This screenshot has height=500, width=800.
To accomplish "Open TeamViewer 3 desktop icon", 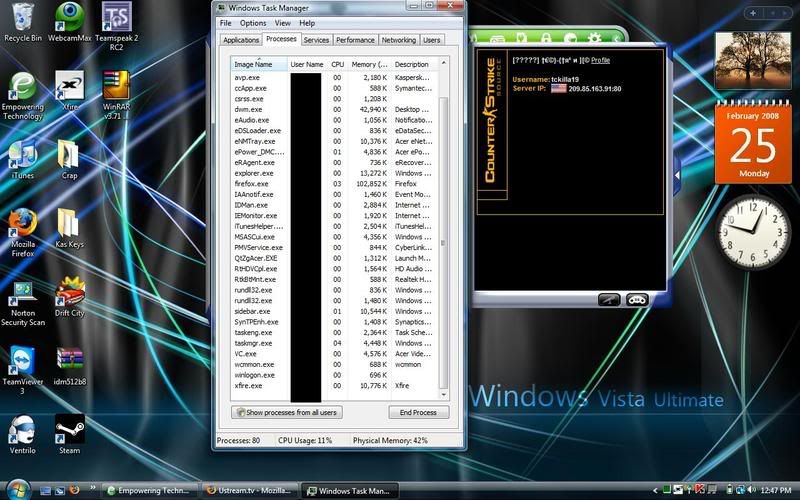I will 22,370.
